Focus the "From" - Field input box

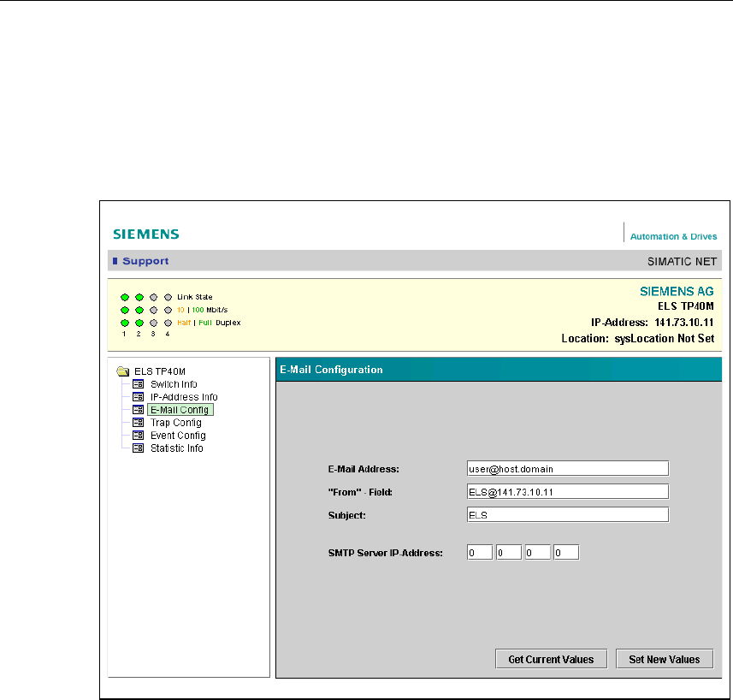coord(568,492)
